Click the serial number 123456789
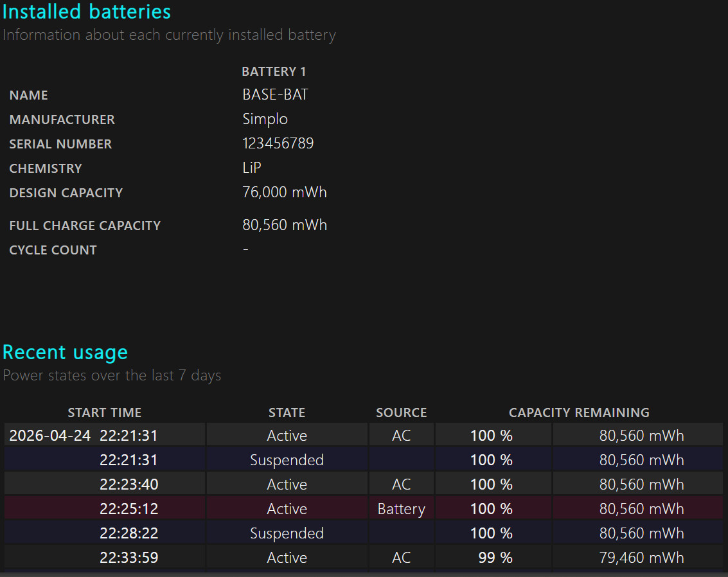This screenshot has height=577, width=728. pos(278,143)
